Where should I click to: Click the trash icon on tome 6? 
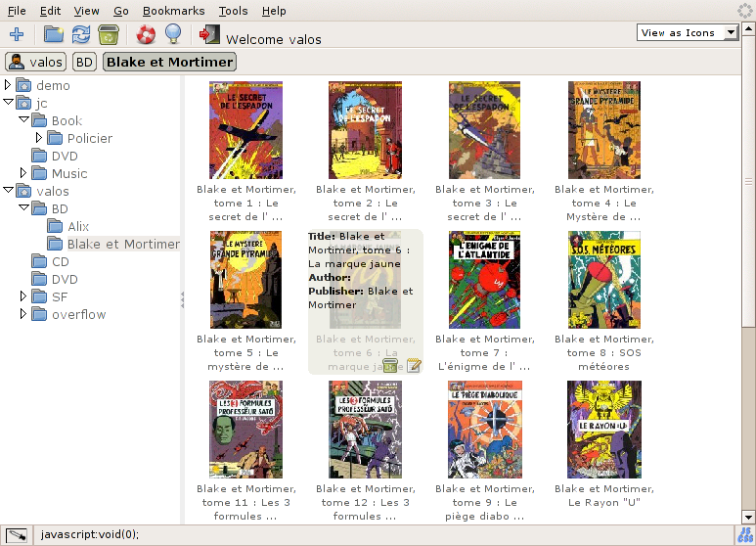point(389,366)
